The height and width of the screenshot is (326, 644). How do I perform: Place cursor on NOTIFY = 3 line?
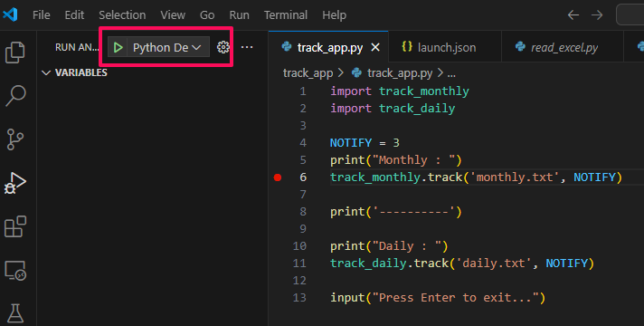coord(365,143)
